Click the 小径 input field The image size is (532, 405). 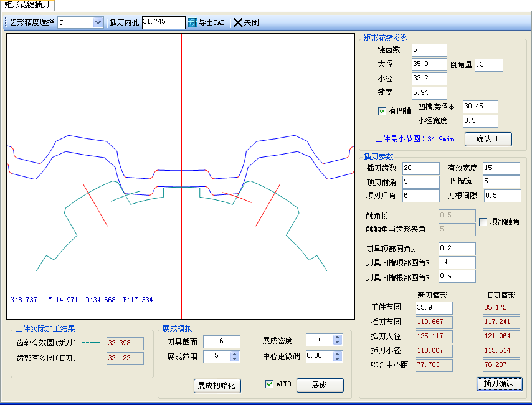click(429, 79)
